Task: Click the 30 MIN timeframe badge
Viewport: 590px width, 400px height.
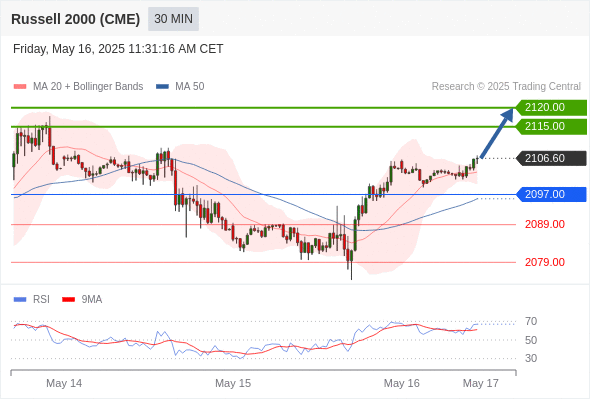Action: point(173,19)
